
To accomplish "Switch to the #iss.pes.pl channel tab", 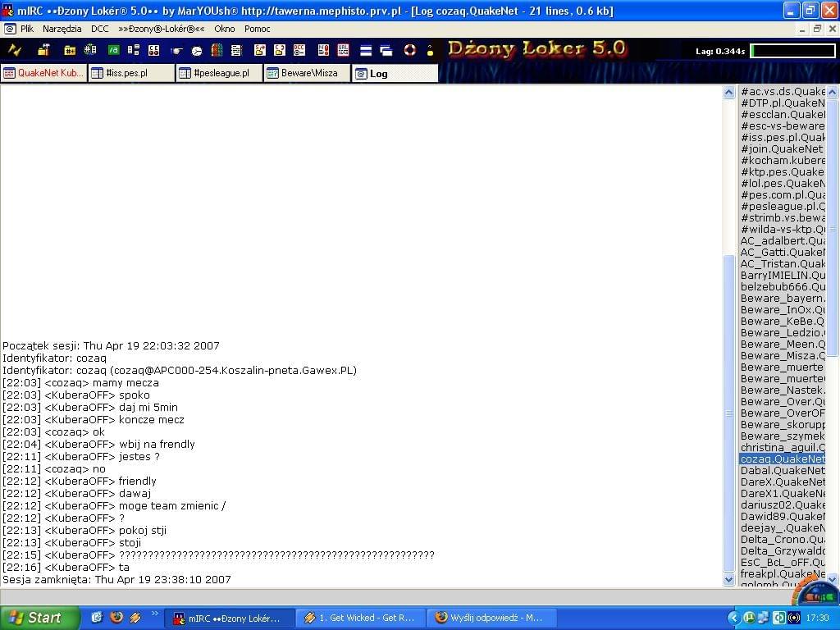I will [x=132, y=73].
